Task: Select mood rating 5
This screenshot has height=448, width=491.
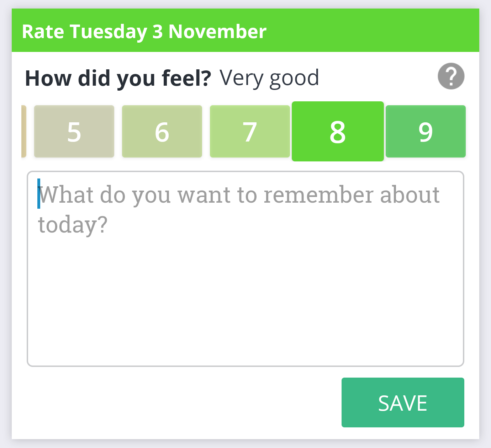Action: pos(74,131)
